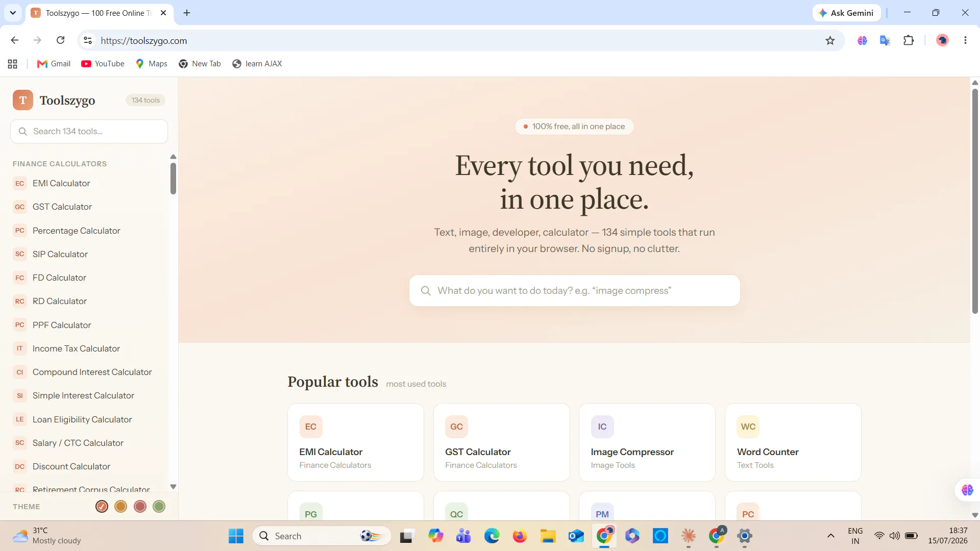Launch Microsoft Edge from the taskbar
980x551 pixels.
pyautogui.click(x=492, y=536)
